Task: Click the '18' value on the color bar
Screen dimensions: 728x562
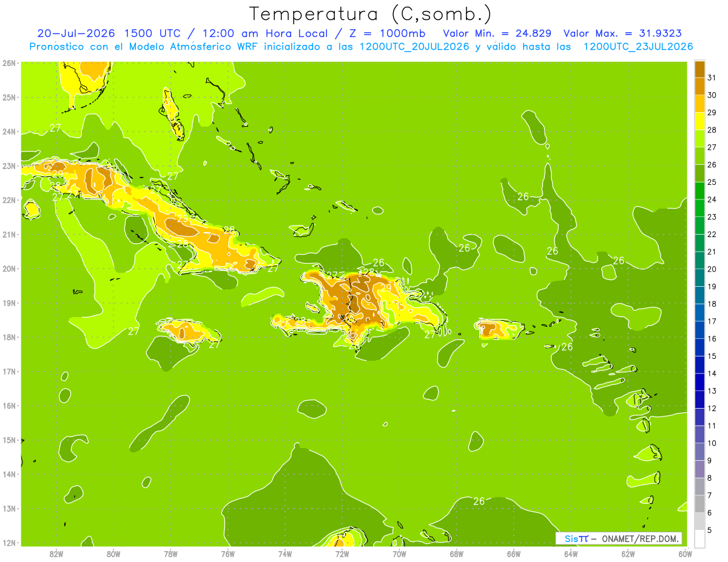Action: coord(712,304)
